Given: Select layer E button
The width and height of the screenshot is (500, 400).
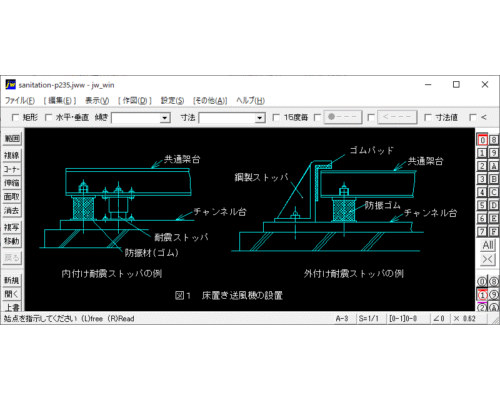Looking at the screenshot, I should tap(494, 218).
